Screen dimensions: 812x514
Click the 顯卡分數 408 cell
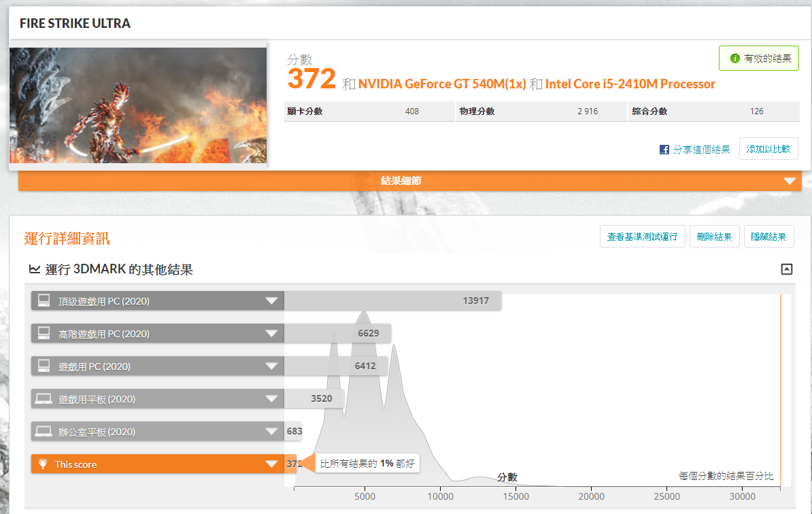click(x=369, y=112)
